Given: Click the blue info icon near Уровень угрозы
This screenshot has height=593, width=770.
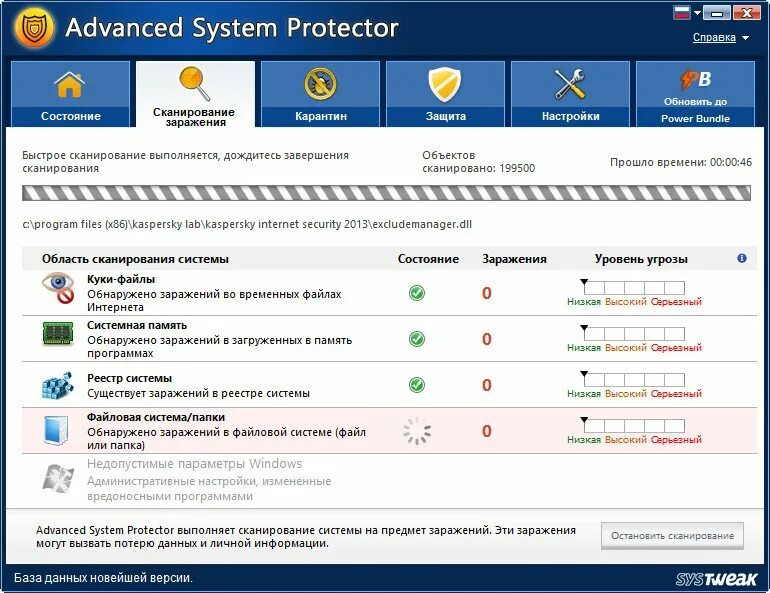Looking at the screenshot, I should [x=742, y=258].
